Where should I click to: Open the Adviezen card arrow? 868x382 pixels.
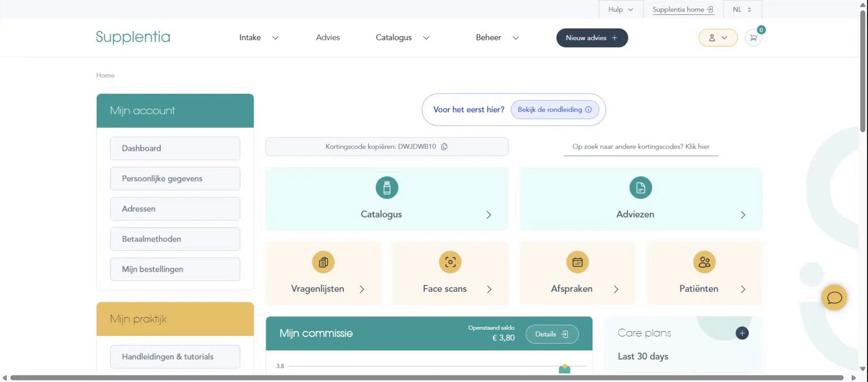click(743, 215)
